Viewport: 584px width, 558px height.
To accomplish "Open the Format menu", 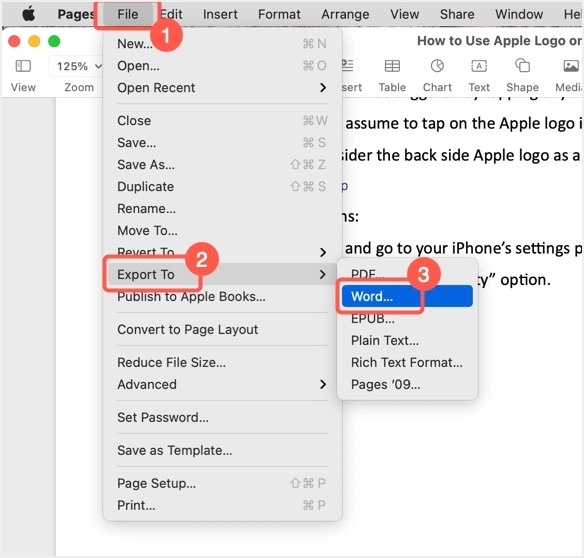I will click(x=279, y=14).
